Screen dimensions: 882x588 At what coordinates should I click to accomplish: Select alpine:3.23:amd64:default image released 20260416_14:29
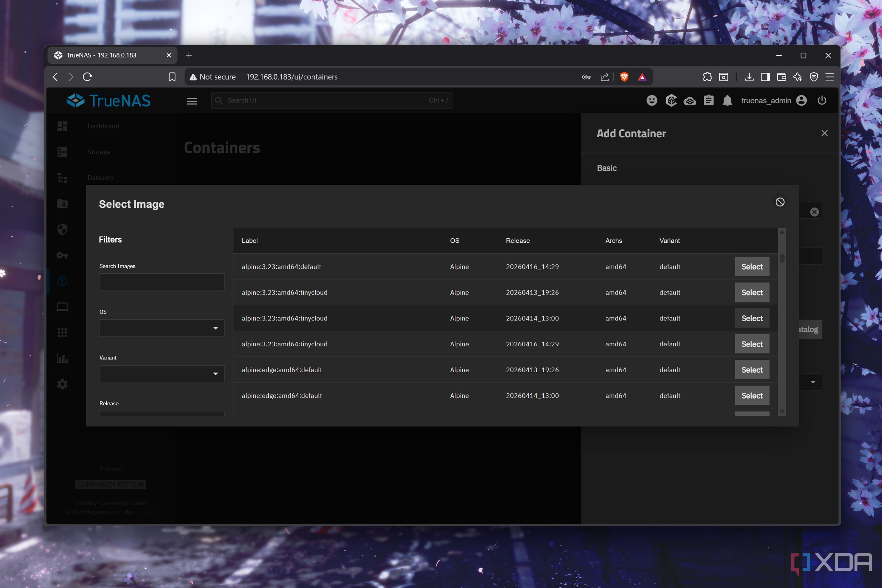click(x=752, y=267)
